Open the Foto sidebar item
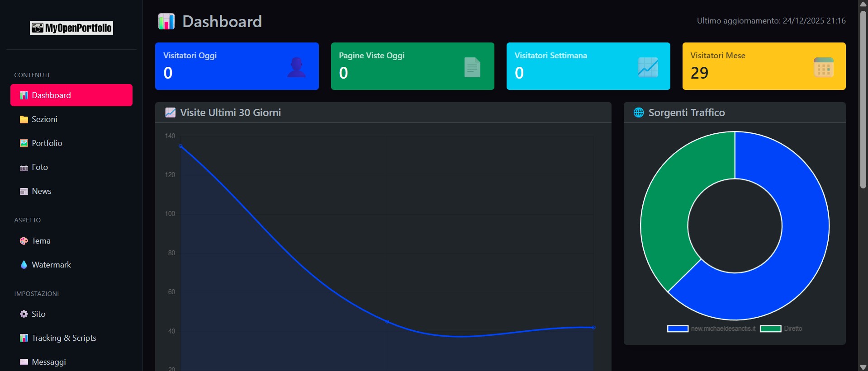This screenshot has height=371, width=868. click(71, 167)
